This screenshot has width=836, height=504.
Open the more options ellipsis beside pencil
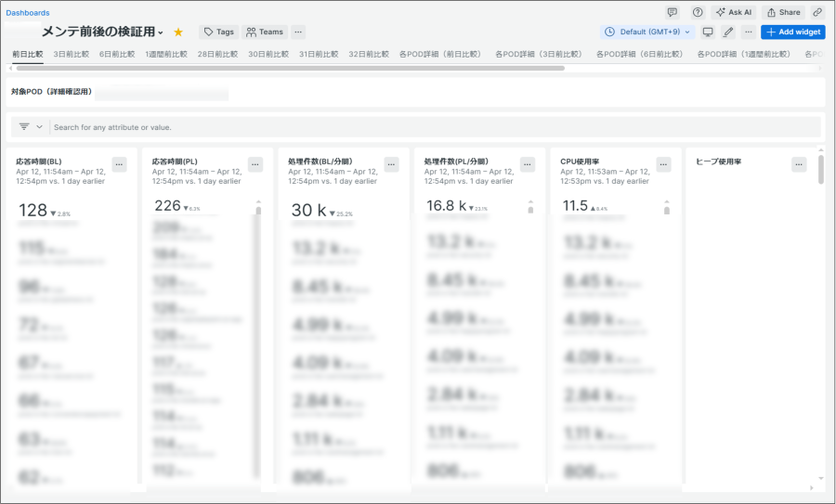[x=749, y=32]
